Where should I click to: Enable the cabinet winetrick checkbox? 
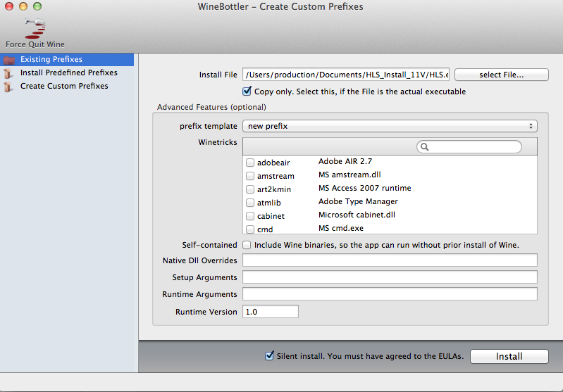pyautogui.click(x=250, y=216)
